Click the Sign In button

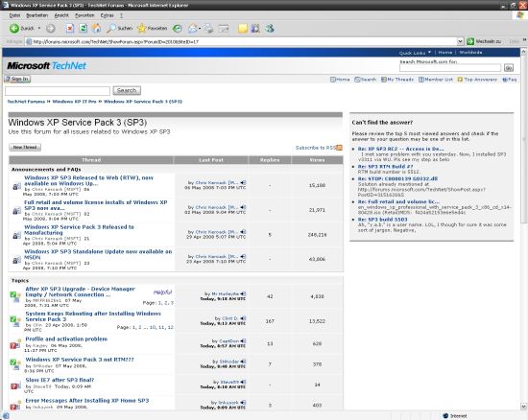(x=17, y=79)
